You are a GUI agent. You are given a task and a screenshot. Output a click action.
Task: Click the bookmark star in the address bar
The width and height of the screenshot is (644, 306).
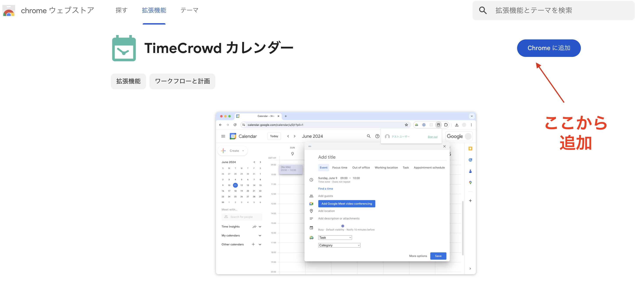[x=406, y=125]
